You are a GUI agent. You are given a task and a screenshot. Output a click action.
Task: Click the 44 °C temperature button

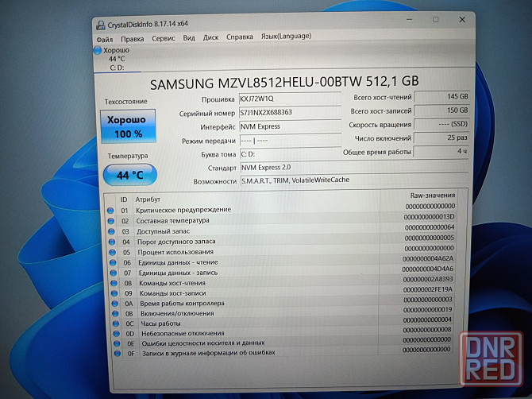point(130,175)
